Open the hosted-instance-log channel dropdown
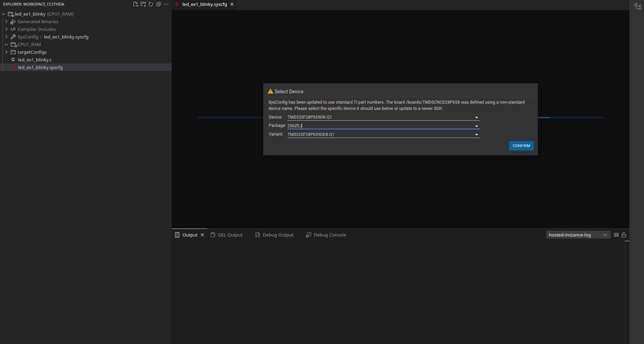Screen dimensions: 644x344 click(x=578, y=235)
